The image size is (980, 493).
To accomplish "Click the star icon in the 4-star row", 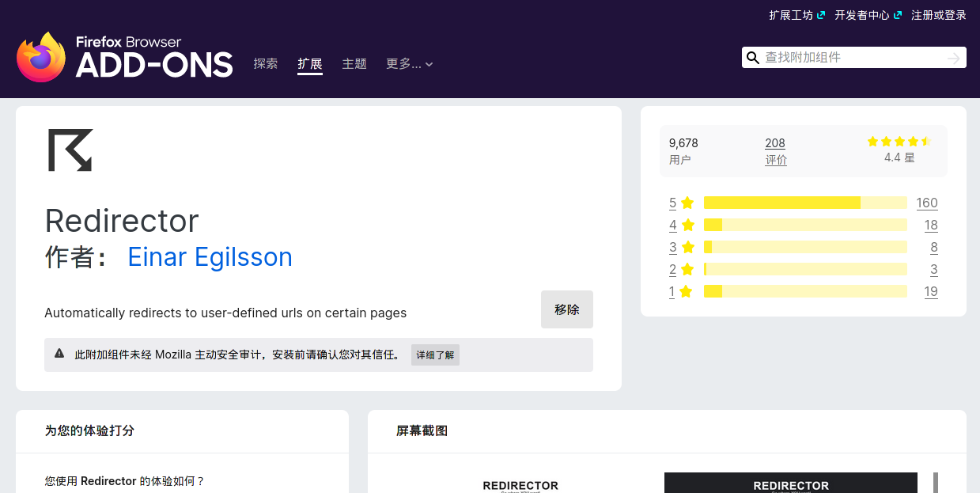I will point(687,225).
